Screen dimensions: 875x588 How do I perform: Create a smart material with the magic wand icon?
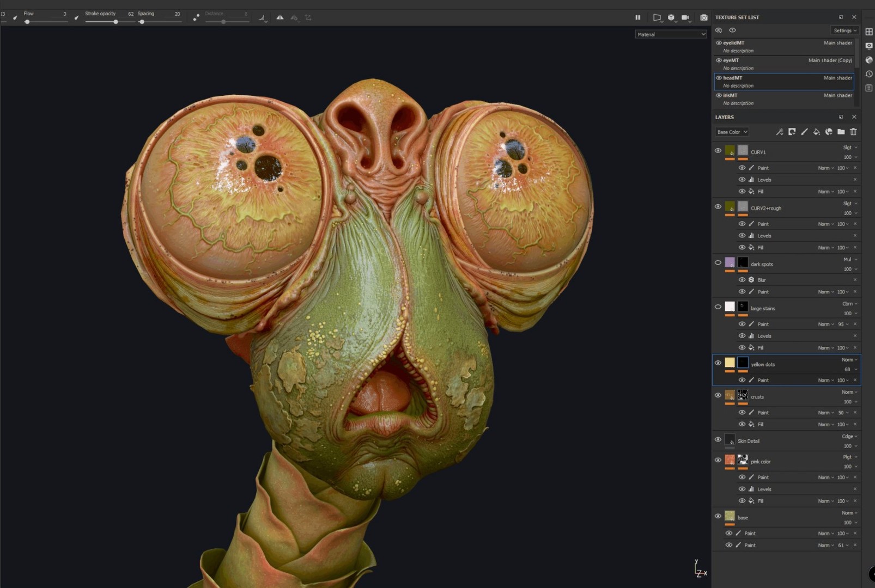point(779,131)
